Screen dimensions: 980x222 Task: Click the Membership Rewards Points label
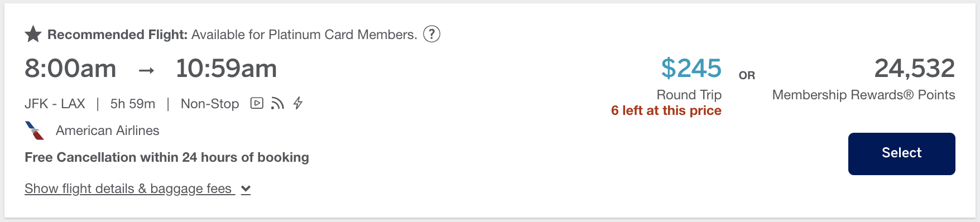[863, 95]
